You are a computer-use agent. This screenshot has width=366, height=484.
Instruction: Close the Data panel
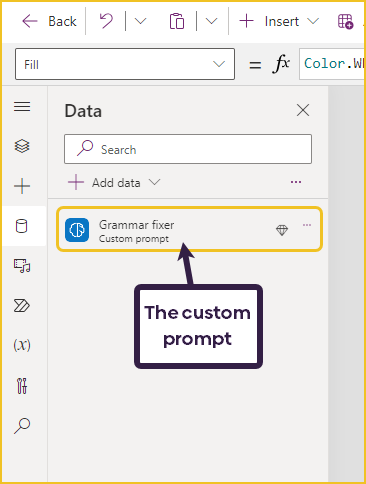[303, 110]
